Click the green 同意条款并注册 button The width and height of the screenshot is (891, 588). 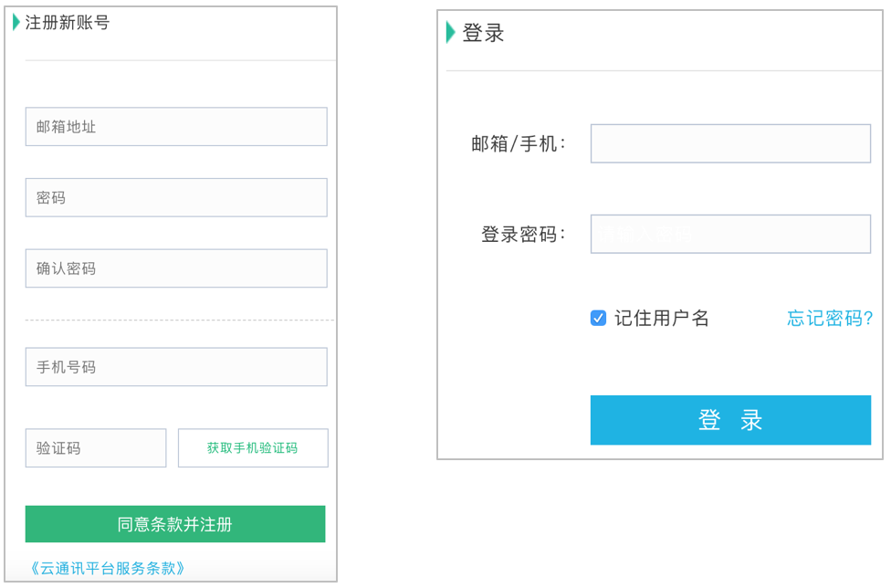point(175,524)
